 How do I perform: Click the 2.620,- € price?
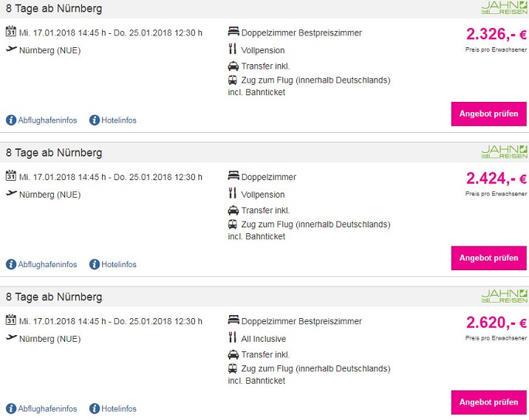point(496,323)
